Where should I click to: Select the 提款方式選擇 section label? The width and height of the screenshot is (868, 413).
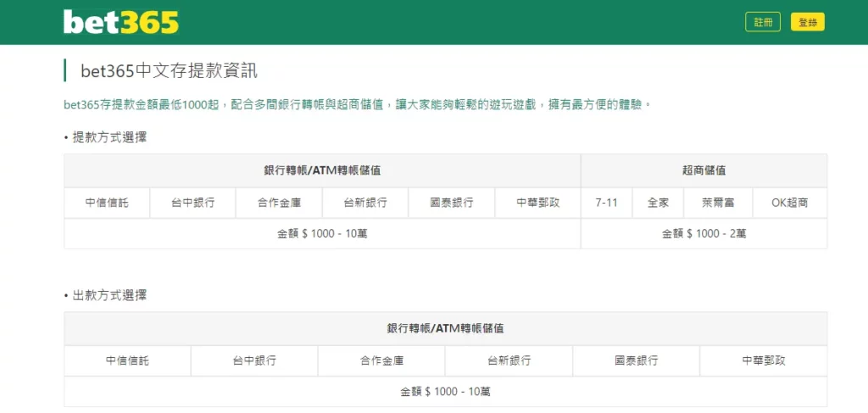tap(109, 138)
